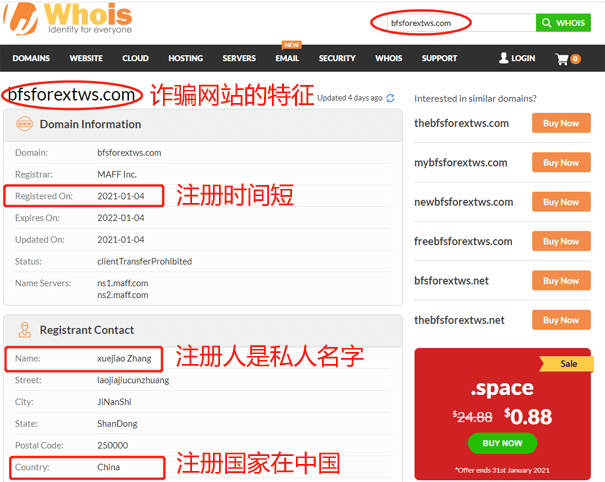Click the registrant name xuejiao Zhang
605x482 pixels.
tap(124, 359)
